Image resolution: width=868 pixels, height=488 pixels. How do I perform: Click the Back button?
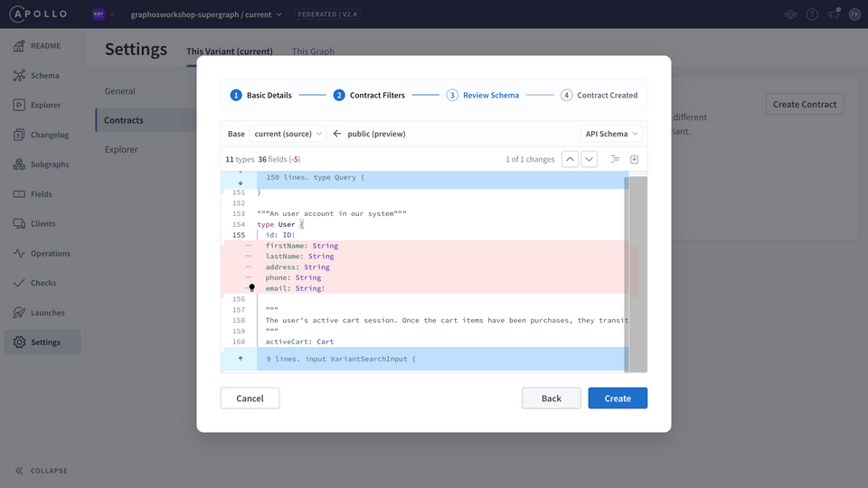point(551,399)
